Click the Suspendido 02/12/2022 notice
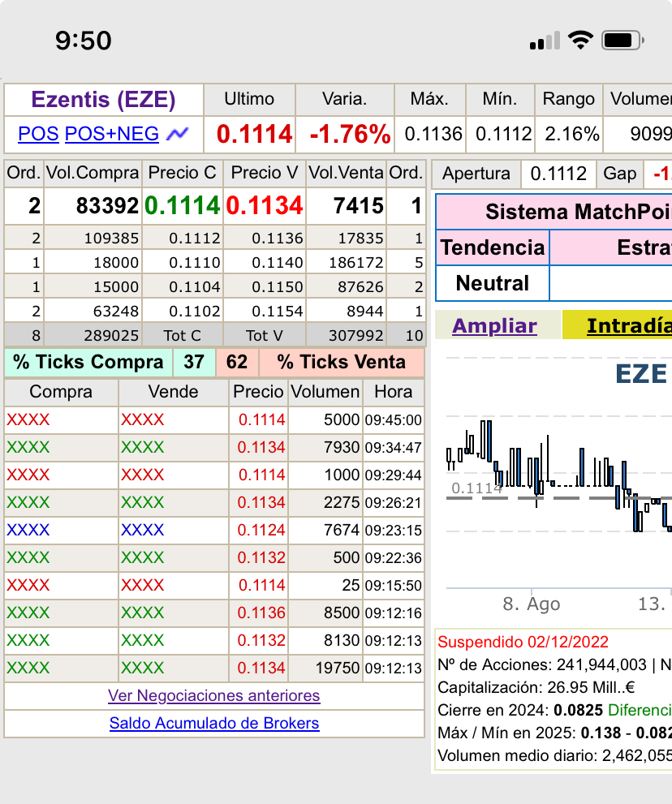Viewport: 672px width, 804px height. pyautogui.click(x=523, y=642)
